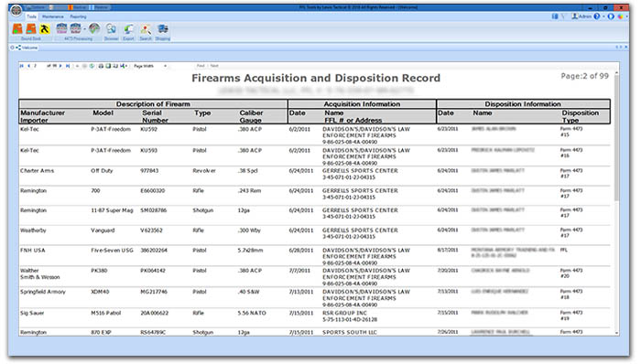Click the Options quick access item
Viewport: 641px width, 364px height.
coord(36,7)
